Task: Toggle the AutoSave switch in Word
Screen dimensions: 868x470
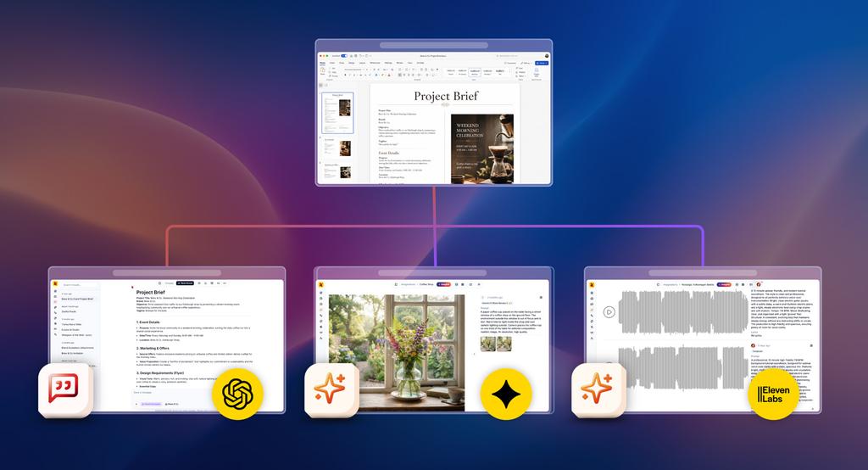Action: [344, 56]
